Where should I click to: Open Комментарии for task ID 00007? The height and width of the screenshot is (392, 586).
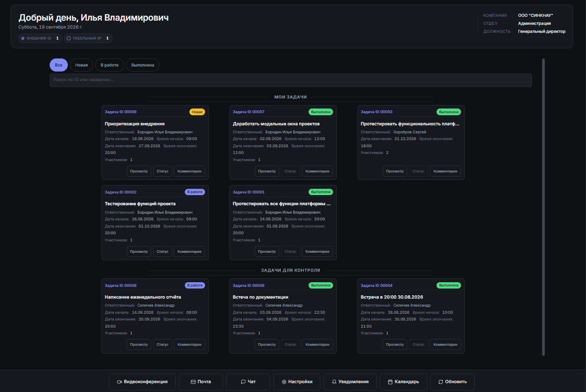coord(317,171)
